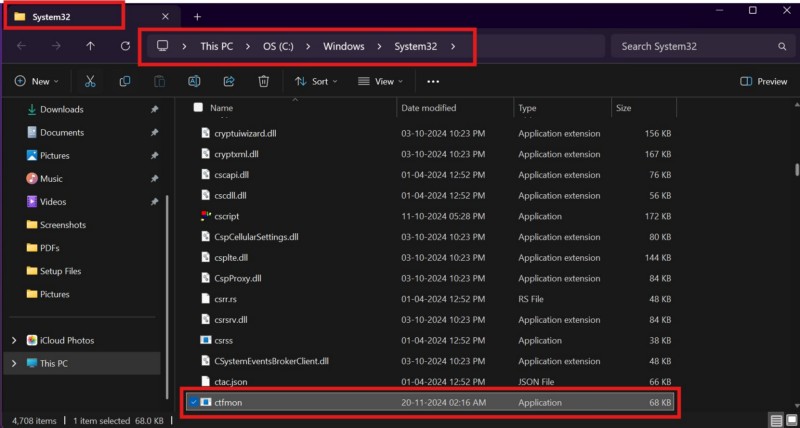Click the Cut scissors icon in toolbar
Screen dimensions: 800x428
pyautogui.click(x=90, y=81)
